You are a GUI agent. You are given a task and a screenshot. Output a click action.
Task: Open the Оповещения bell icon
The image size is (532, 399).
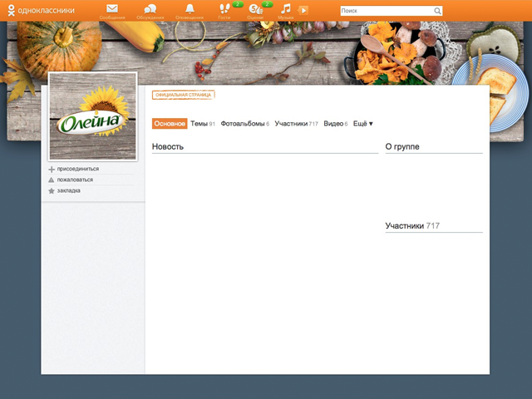(x=190, y=8)
